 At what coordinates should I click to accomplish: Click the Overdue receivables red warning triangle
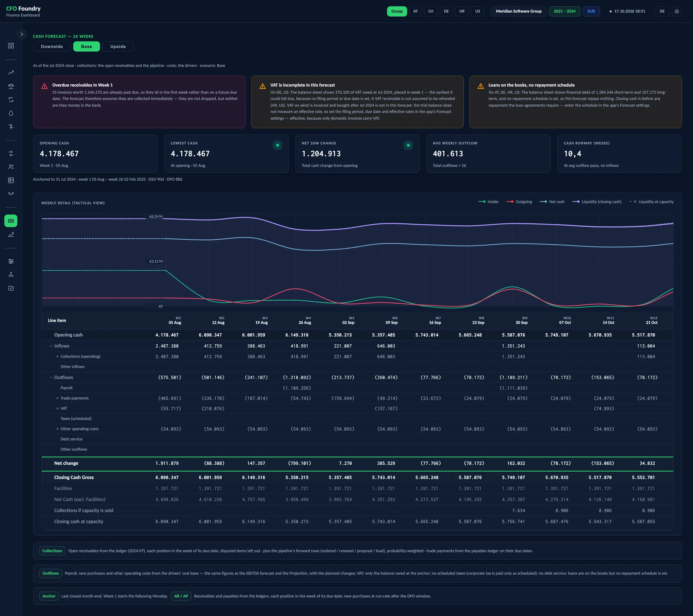tap(44, 86)
